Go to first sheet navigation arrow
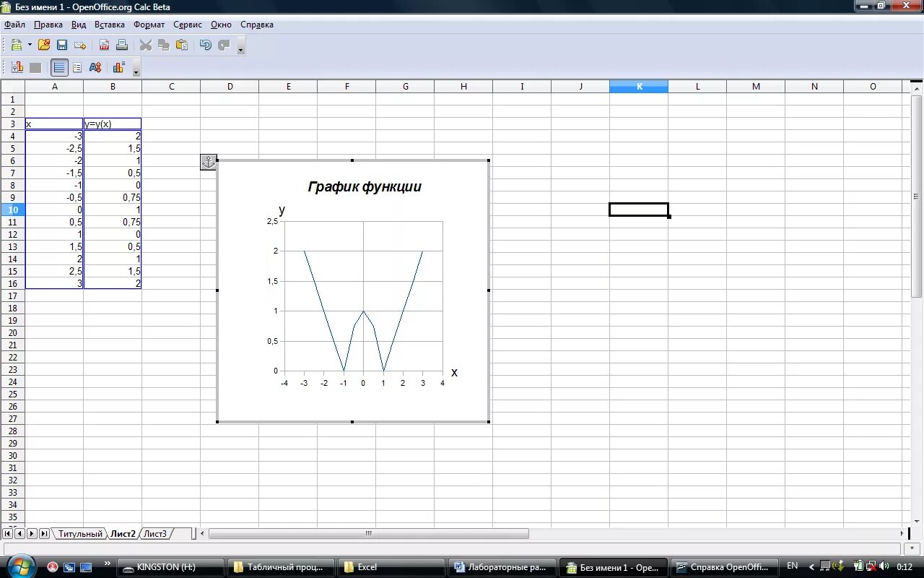Image resolution: width=924 pixels, height=578 pixels. 8,534
